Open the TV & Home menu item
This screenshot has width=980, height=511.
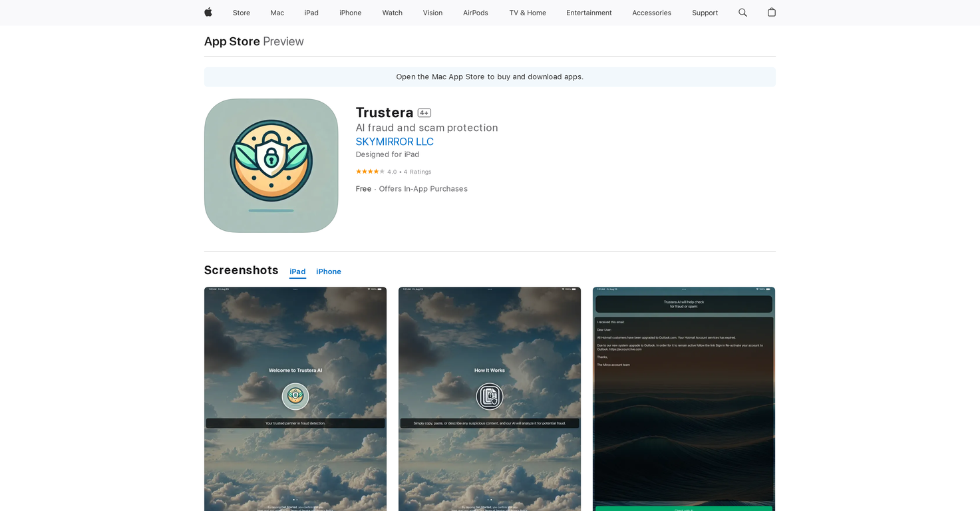[527, 12]
